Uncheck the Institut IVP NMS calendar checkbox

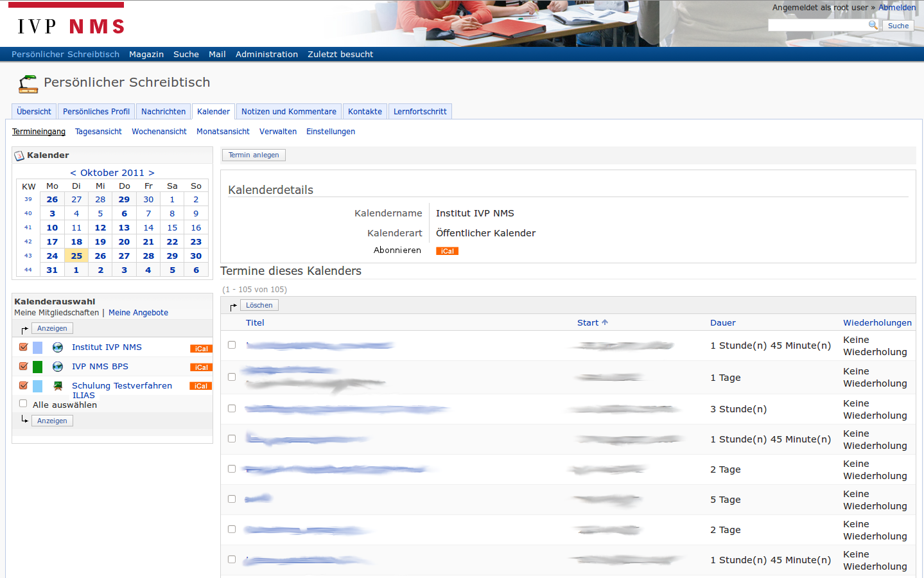pyautogui.click(x=24, y=347)
